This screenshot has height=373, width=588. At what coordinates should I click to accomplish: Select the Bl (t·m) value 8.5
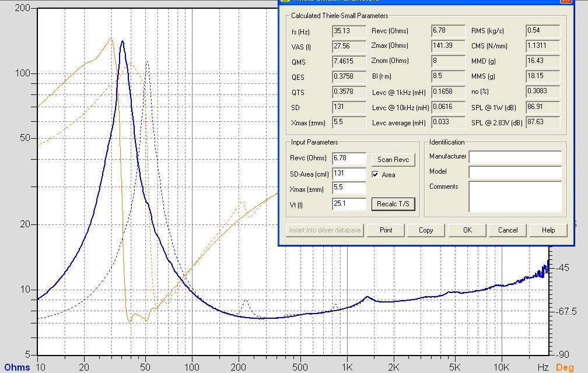pos(448,76)
